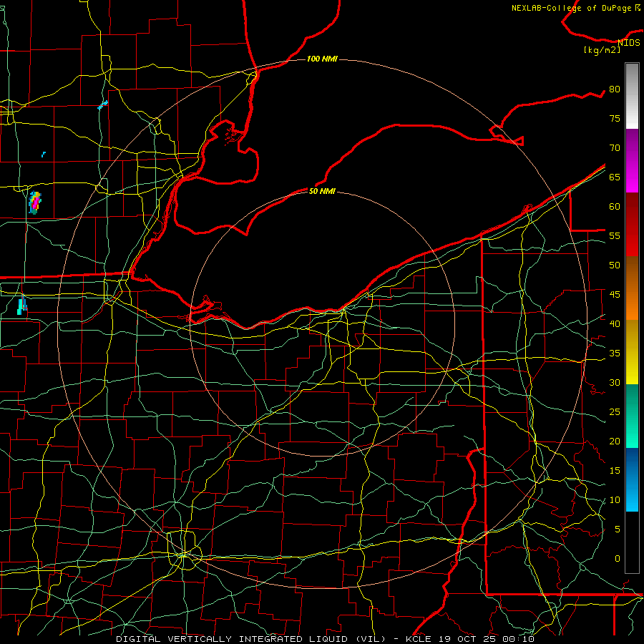Click the 70 value on the color scale
This screenshot has height=644, width=644.
615,148
